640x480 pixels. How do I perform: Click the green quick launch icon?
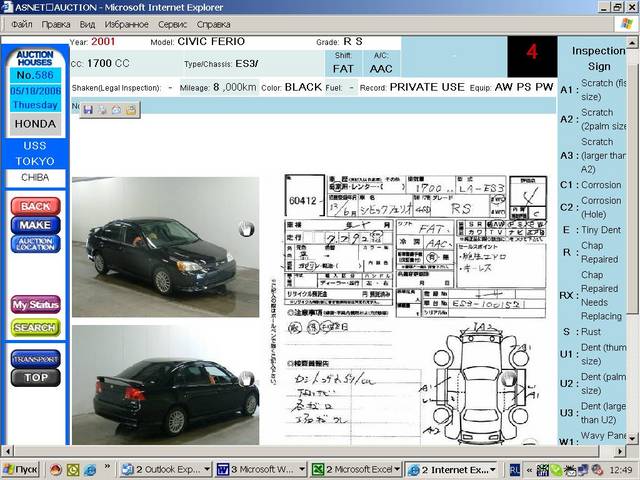(x=73, y=469)
